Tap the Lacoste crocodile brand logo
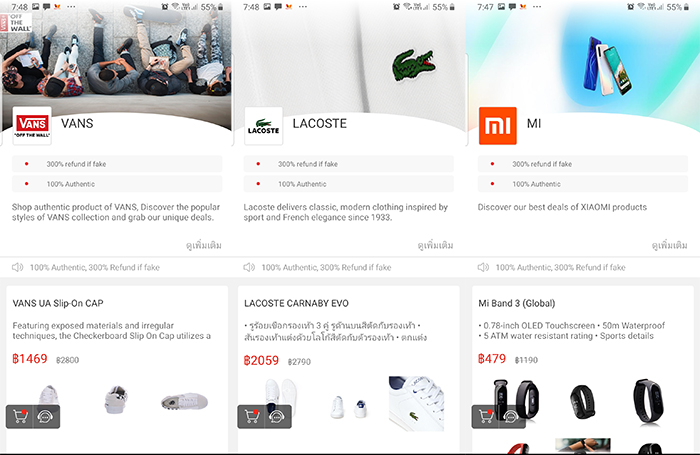 click(263, 126)
